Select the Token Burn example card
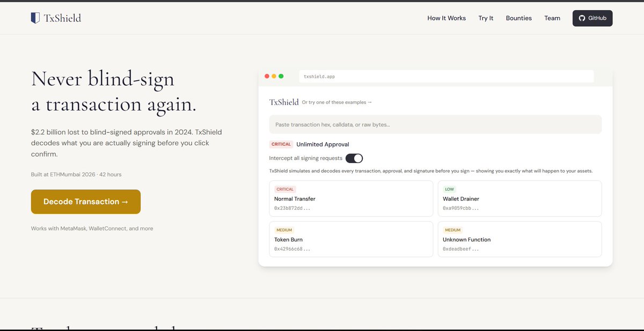 pyautogui.click(x=351, y=239)
